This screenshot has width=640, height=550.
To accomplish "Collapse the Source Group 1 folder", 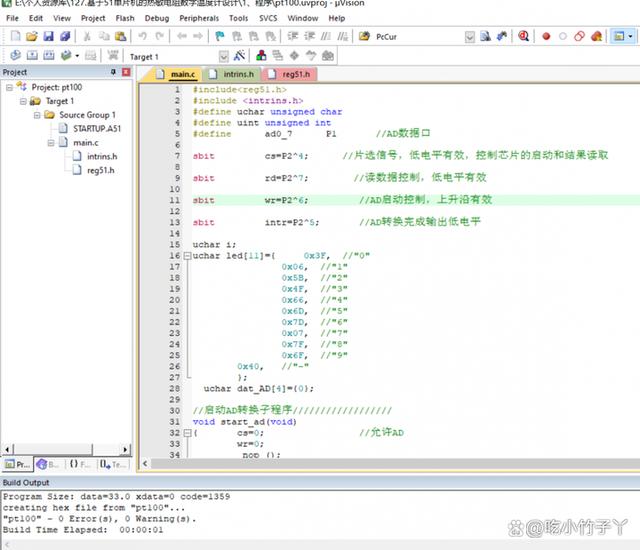I will click(x=37, y=115).
